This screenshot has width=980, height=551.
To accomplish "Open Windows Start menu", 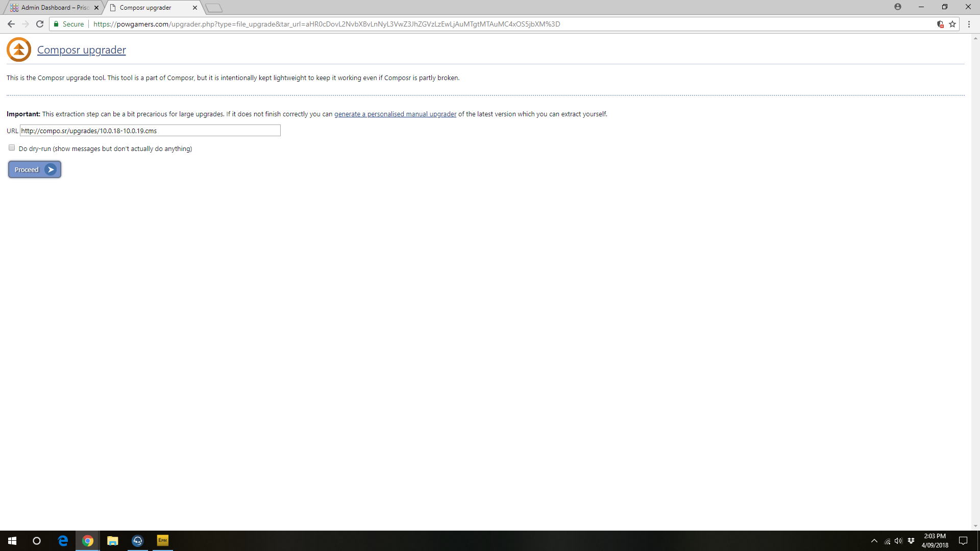I will (12, 541).
